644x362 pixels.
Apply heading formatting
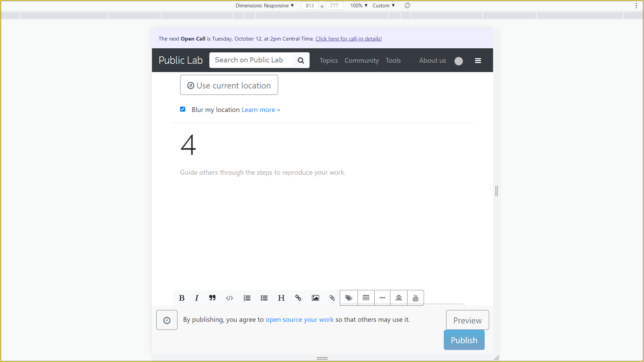point(281,298)
